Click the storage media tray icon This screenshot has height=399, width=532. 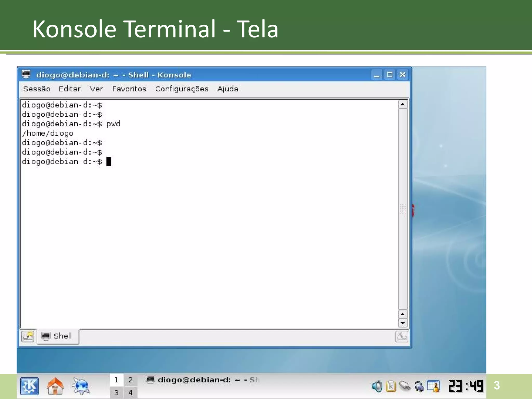pyautogui.click(x=405, y=386)
